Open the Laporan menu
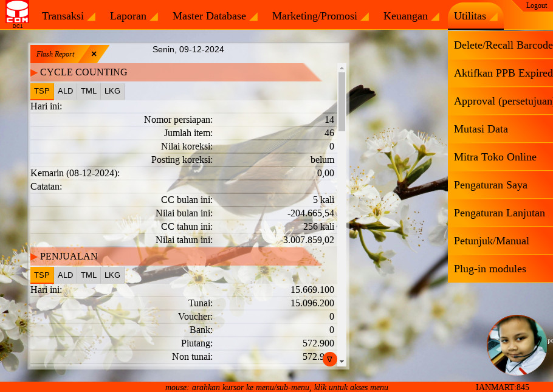Image resolution: width=553 pixels, height=392 pixels. [134, 16]
